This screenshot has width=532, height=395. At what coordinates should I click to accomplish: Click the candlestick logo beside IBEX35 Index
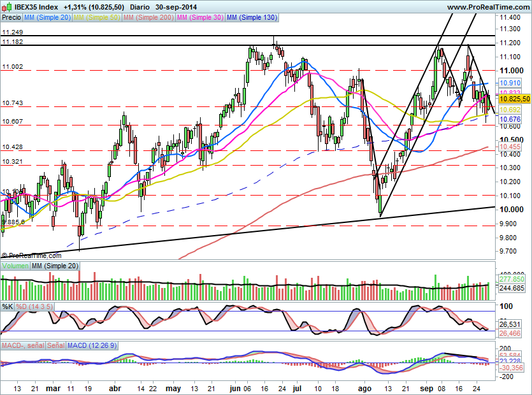(x=8, y=6)
